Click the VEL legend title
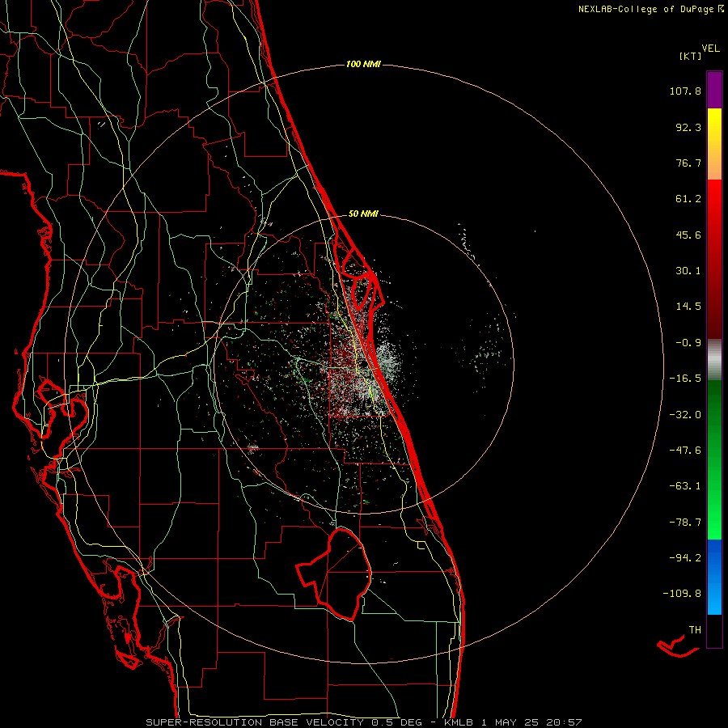The width and height of the screenshot is (728, 728). pos(710,49)
